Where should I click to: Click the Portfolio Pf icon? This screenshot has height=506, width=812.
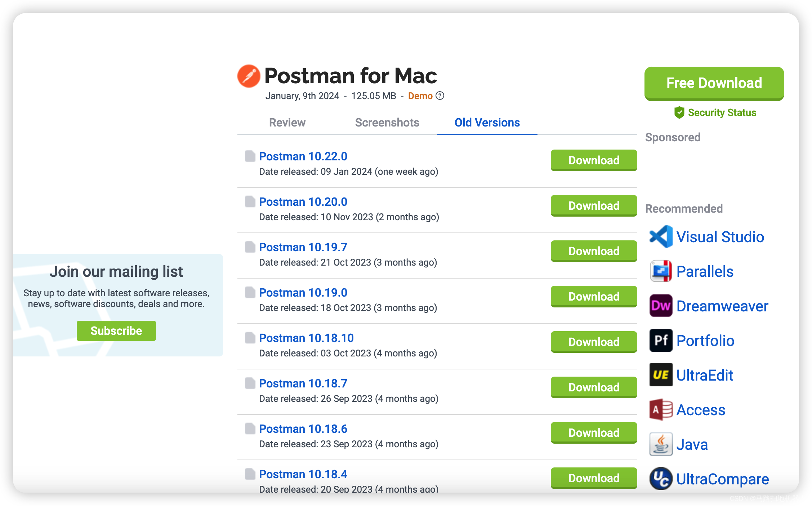pos(661,340)
